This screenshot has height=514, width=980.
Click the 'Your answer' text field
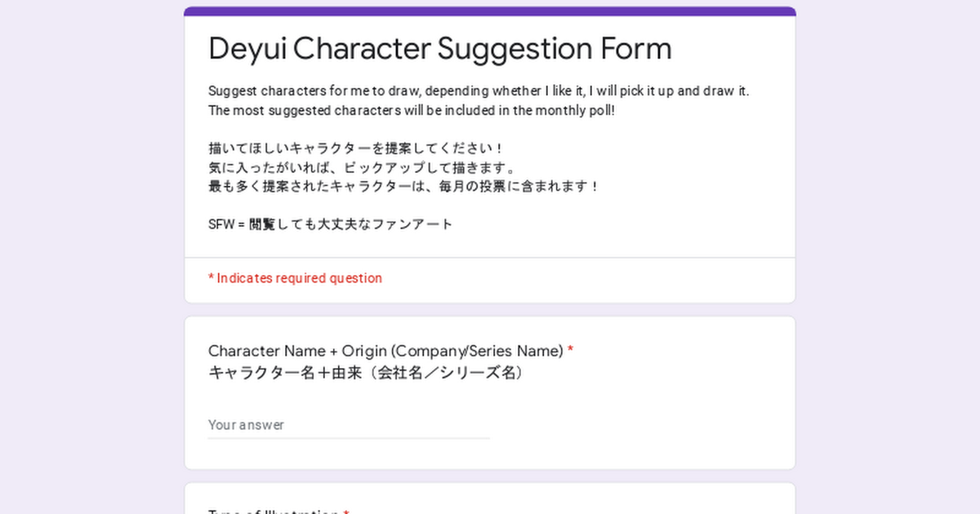[x=349, y=425]
